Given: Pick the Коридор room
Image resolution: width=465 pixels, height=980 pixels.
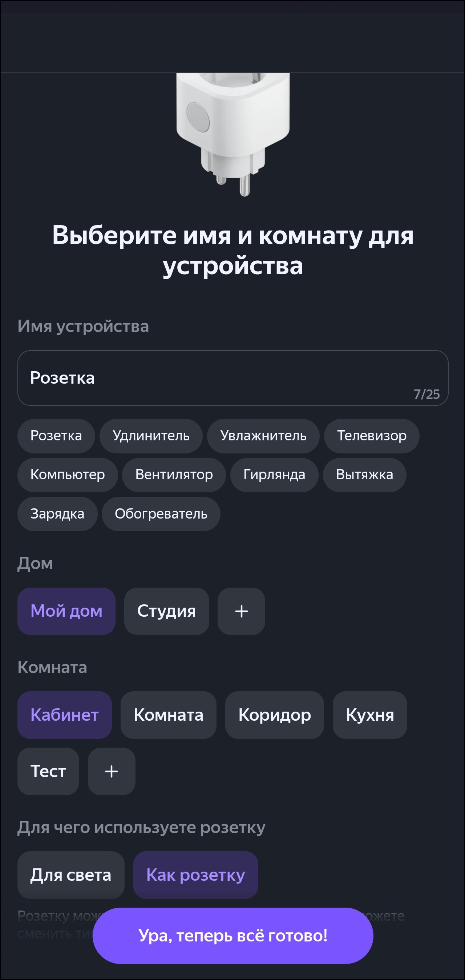Looking at the screenshot, I should (274, 715).
